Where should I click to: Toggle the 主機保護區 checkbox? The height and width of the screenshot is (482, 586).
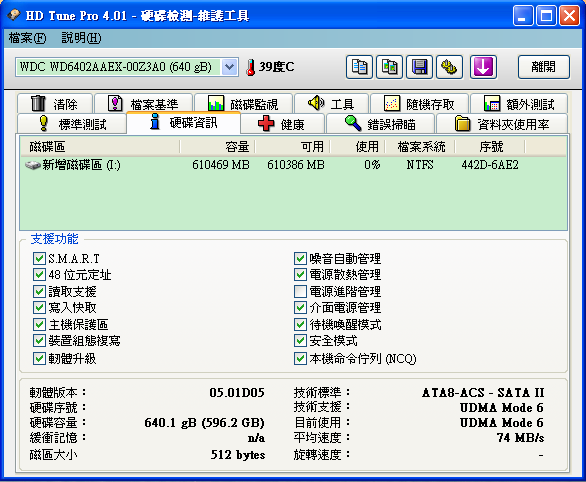click(x=39, y=324)
